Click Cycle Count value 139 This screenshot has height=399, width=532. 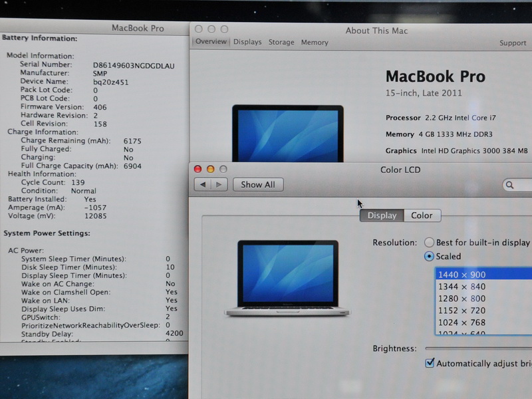click(x=78, y=182)
